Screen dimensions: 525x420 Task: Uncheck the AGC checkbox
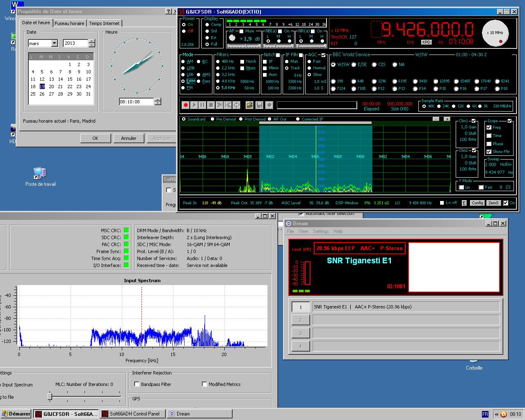coord(323,55)
